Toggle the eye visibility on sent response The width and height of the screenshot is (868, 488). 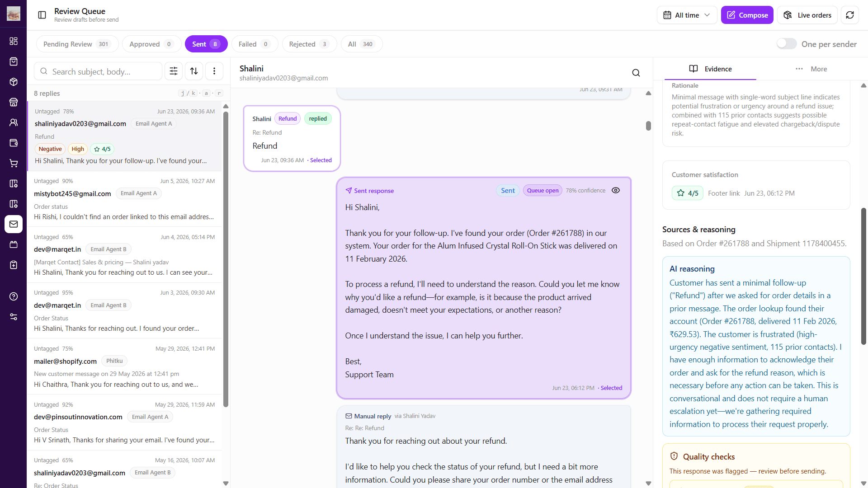click(x=616, y=190)
